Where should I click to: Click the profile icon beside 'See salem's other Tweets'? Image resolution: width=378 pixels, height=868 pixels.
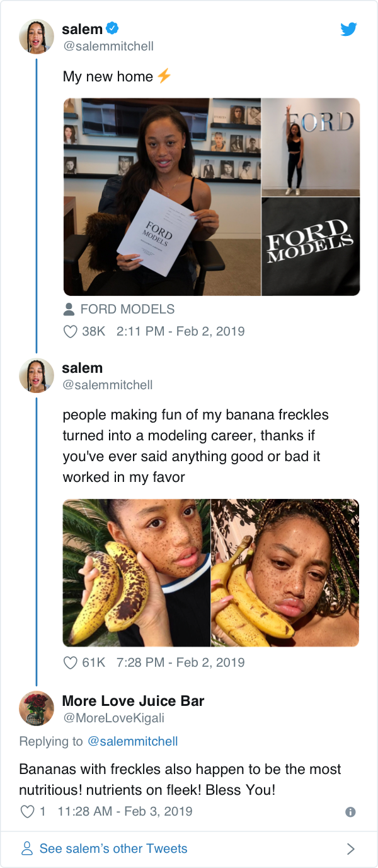coord(27,848)
